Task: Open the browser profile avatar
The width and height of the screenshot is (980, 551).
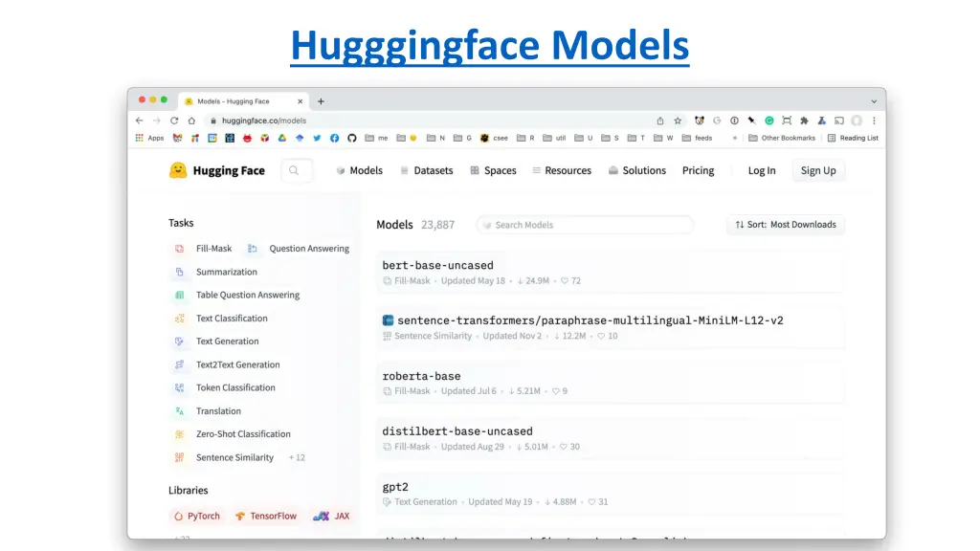Action: coord(857,121)
